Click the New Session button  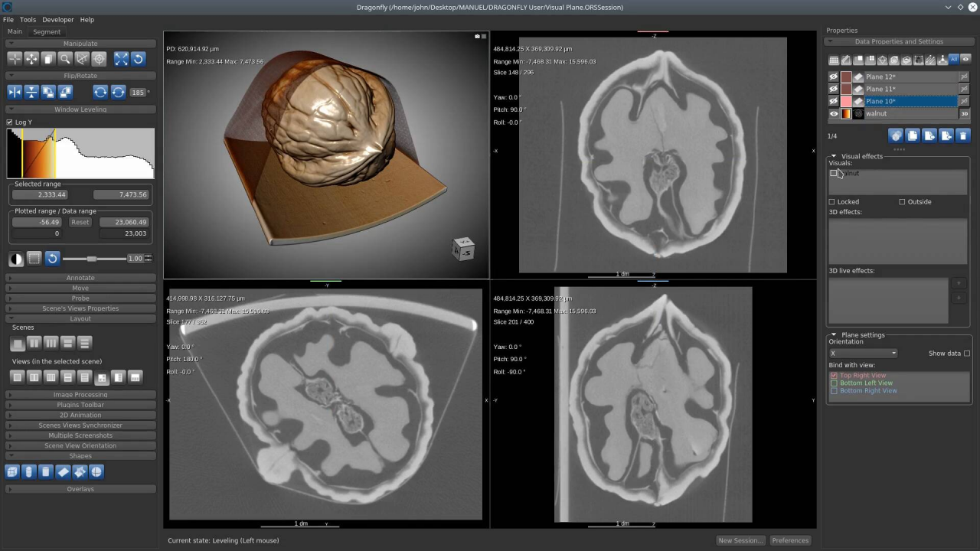tap(740, 540)
